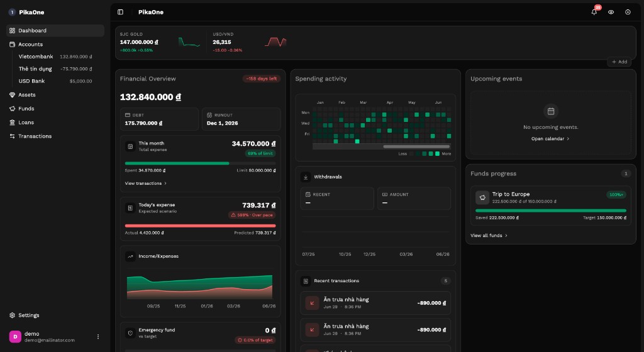
Task: Open Transactions in the sidebar
Action: click(x=55, y=136)
